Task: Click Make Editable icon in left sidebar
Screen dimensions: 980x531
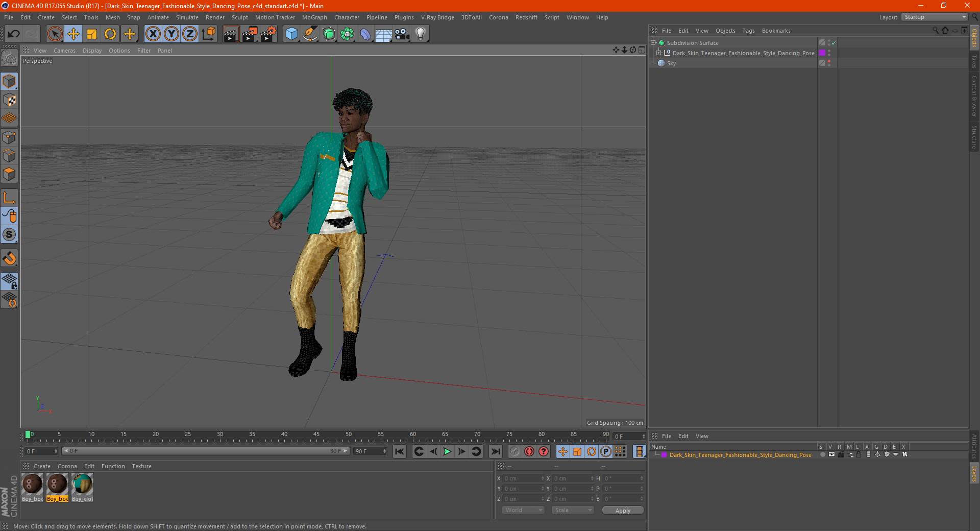Action: (9, 59)
